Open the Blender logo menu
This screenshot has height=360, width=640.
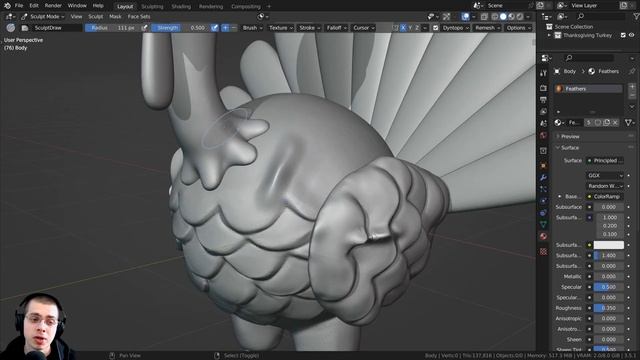tap(7, 6)
